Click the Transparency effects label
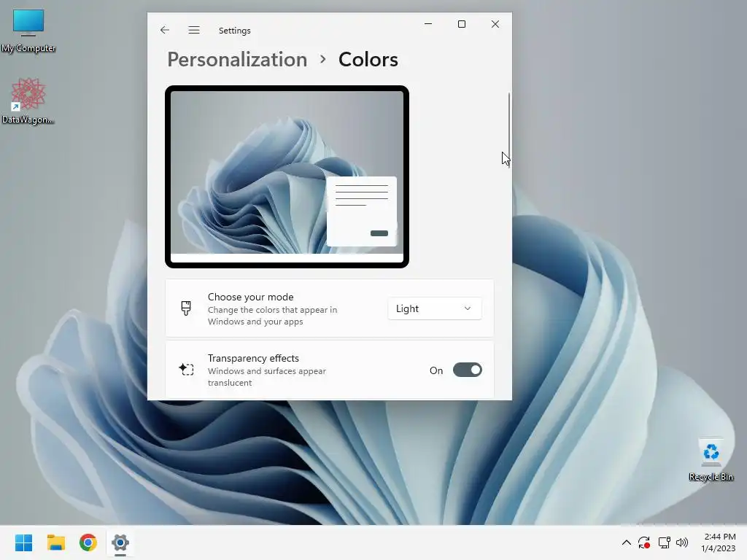This screenshot has width=747, height=560. [253, 358]
